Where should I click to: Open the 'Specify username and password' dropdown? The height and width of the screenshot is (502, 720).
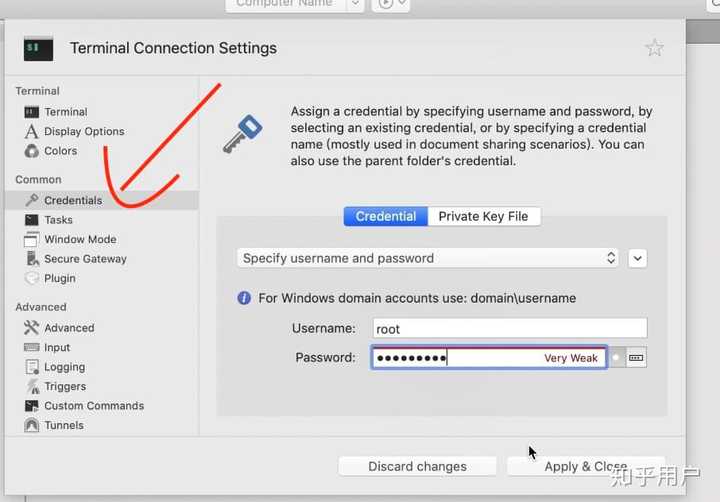tap(428, 258)
